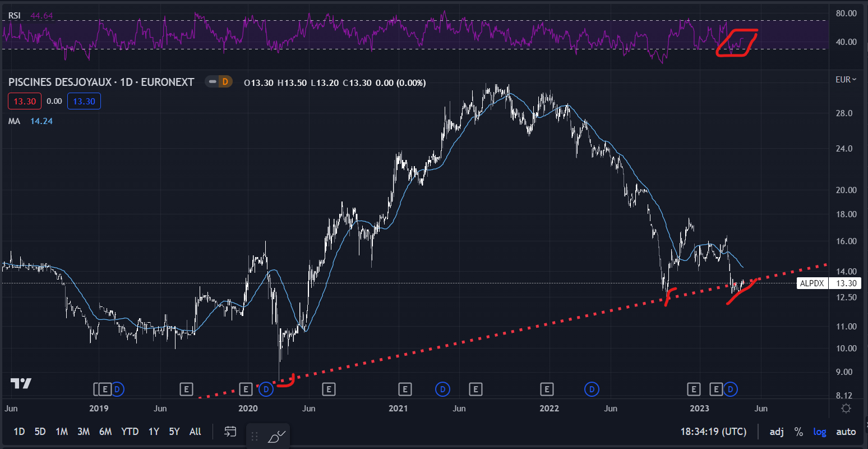Image resolution: width=868 pixels, height=449 pixels.
Task: Select the RSI indicator legend label
Action: click(15, 16)
